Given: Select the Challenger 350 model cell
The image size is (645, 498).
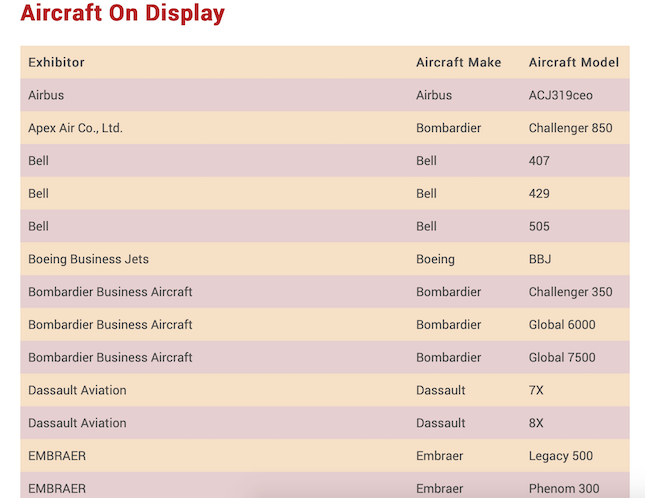Looking at the screenshot, I should pyautogui.click(x=570, y=292).
